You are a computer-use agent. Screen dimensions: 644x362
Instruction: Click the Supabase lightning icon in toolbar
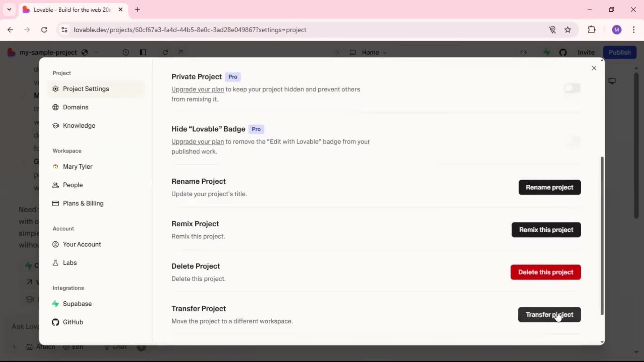547,52
